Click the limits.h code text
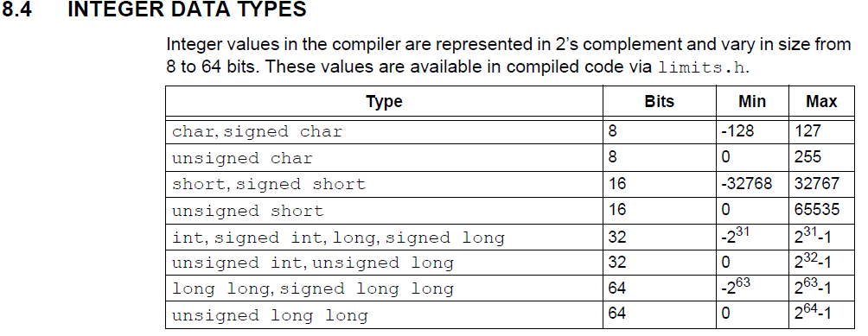This screenshot has height=336, width=868. click(703, 67)
